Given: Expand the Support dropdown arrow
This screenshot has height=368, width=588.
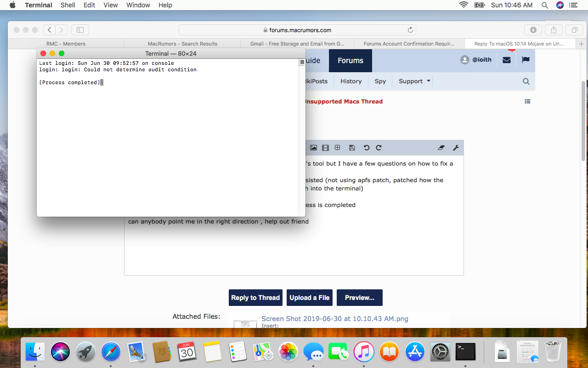Looking at the screenshot, I should tap(429, 81).
